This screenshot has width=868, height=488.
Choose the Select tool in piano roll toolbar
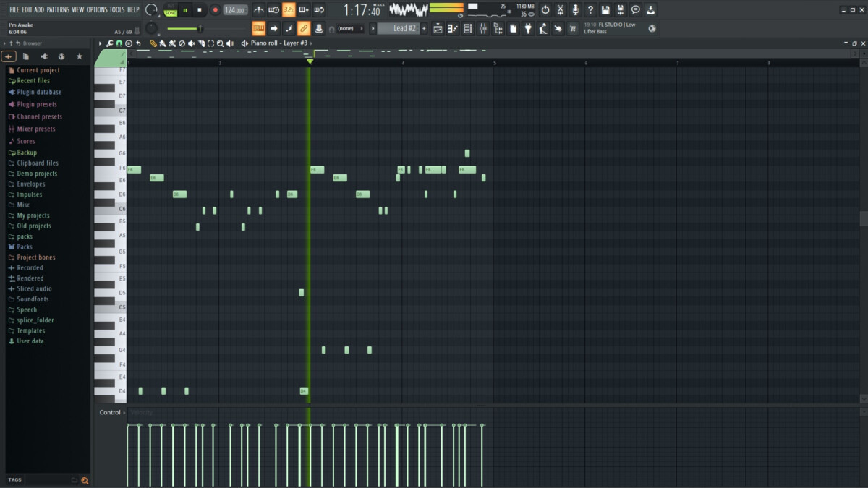pyautogui.click(x=210, y=43)
